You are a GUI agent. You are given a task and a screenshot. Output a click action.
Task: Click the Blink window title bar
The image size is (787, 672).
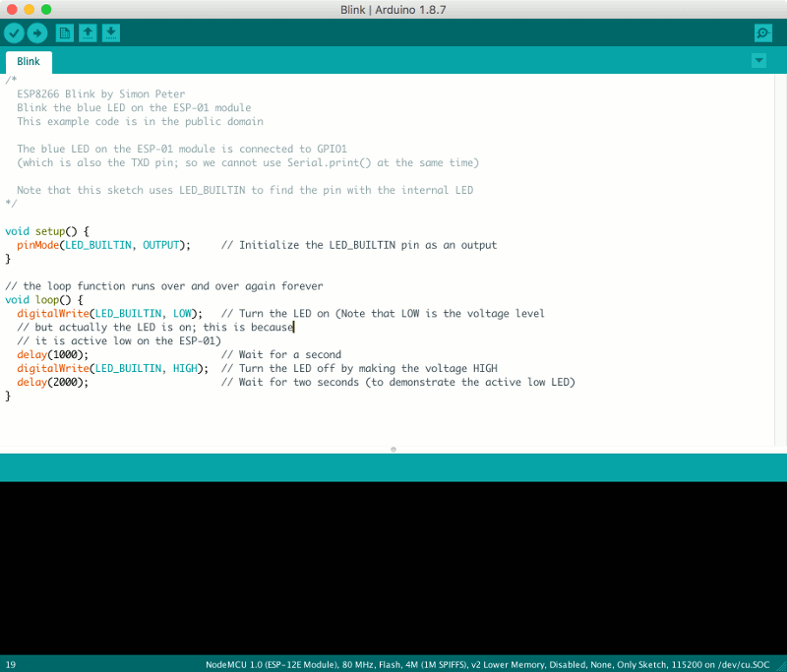[x=393, y=11]
